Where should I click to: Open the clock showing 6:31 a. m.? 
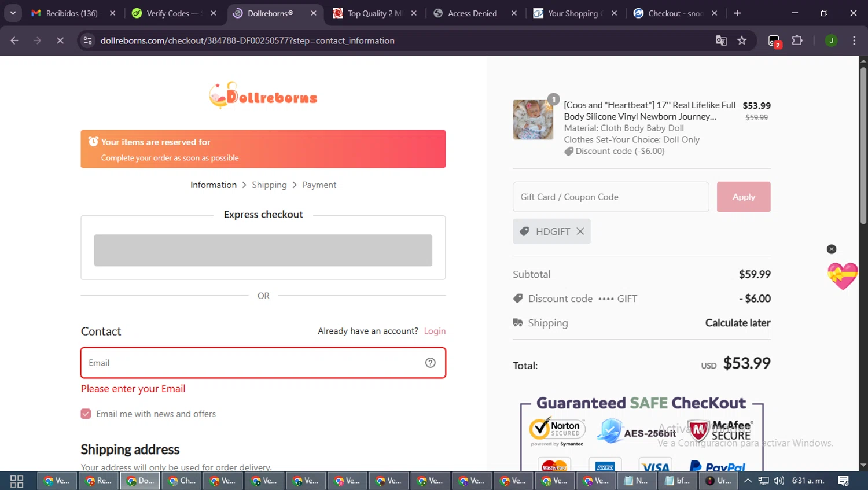[x=808, y=481]
